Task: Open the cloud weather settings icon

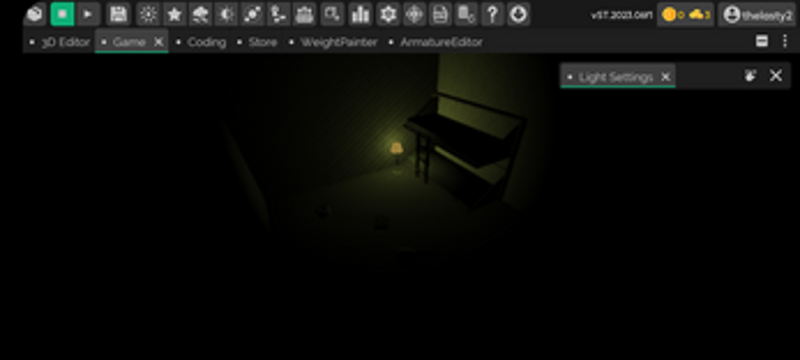Action: [x=201, y=14]
